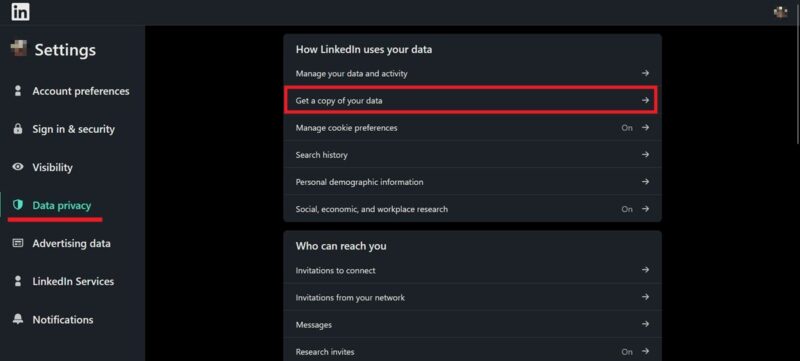Viewport: 800px width, 361px height.
Task: Click On status of Social, economic research
Action: click(x=627, y=209)
